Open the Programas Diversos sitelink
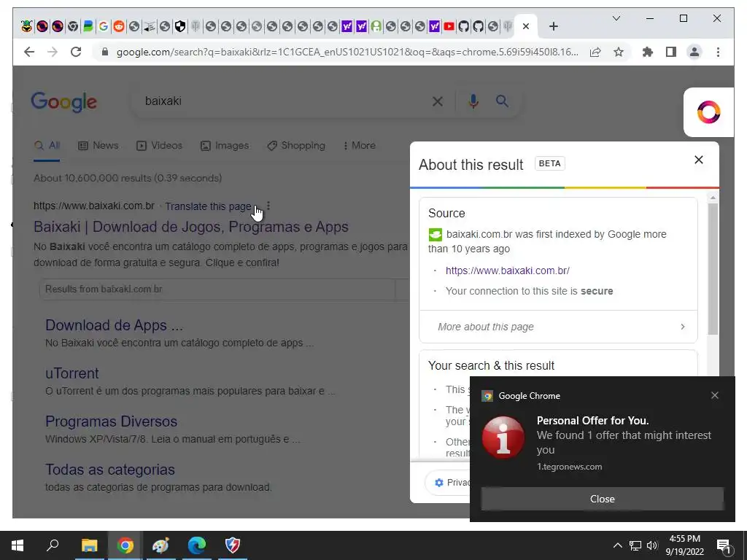 click(x=111, y=421)
